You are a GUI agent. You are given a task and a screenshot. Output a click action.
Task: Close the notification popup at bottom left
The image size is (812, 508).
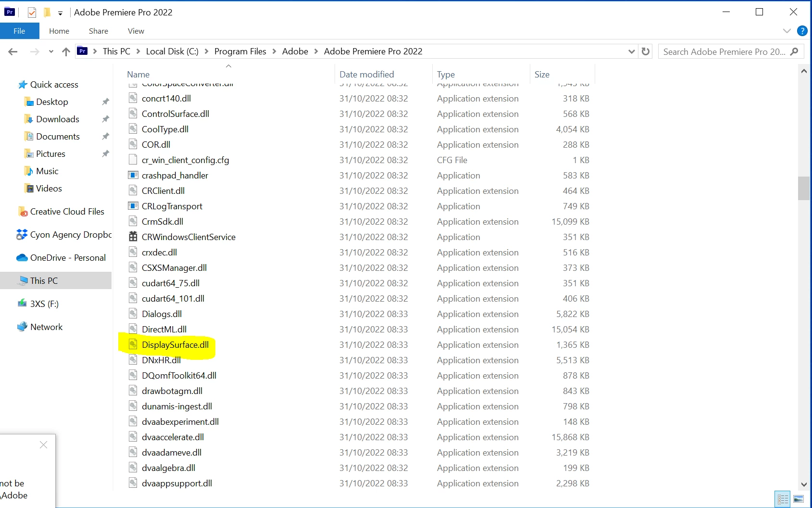tap(43, 445)
